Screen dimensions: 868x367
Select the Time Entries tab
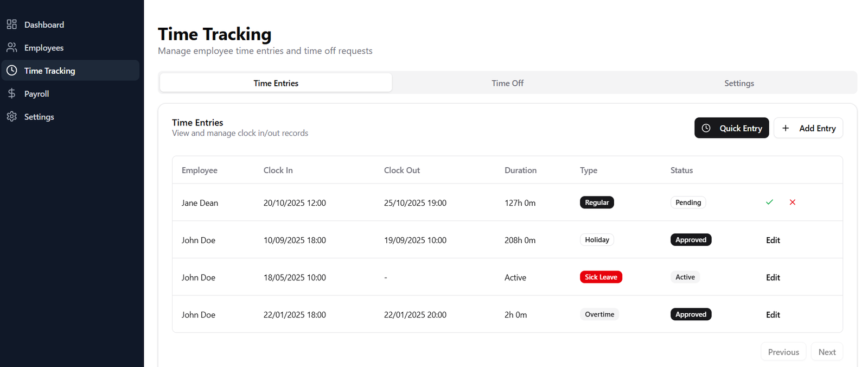click(x=276, y=83)
